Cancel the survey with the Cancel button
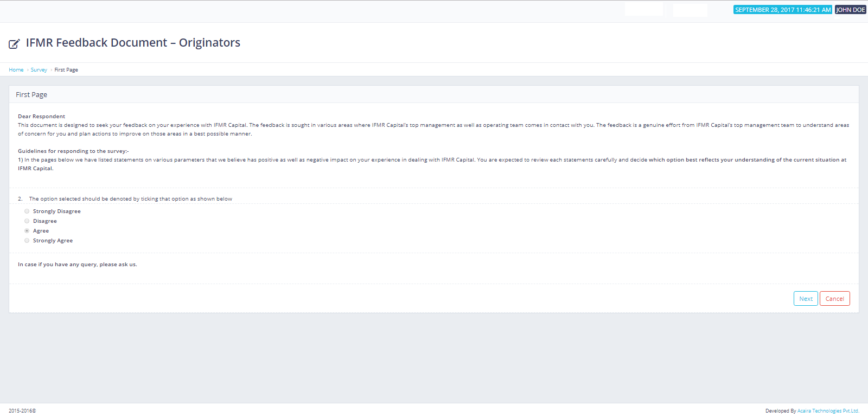 [834, 299]
